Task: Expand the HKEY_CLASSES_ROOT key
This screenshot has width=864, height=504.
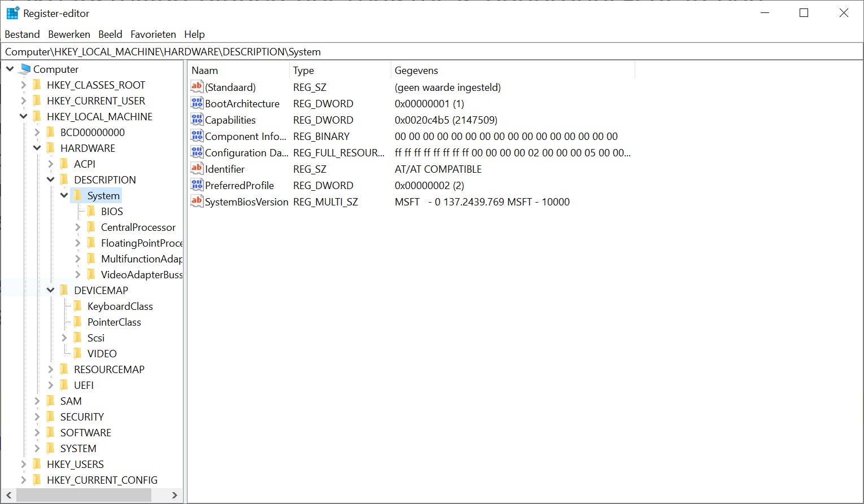Action: pos(23,85)
